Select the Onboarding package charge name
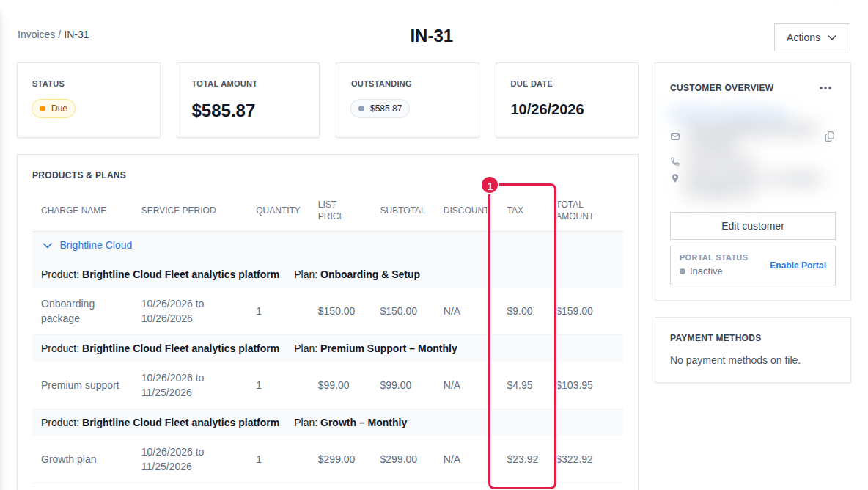 pyautogui.click(x=67, y=311)
